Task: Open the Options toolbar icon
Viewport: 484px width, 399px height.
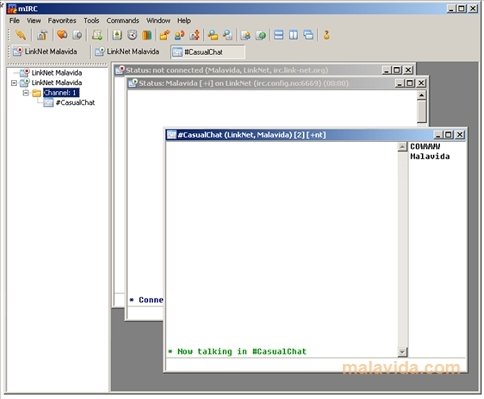Action: [42, 35]
